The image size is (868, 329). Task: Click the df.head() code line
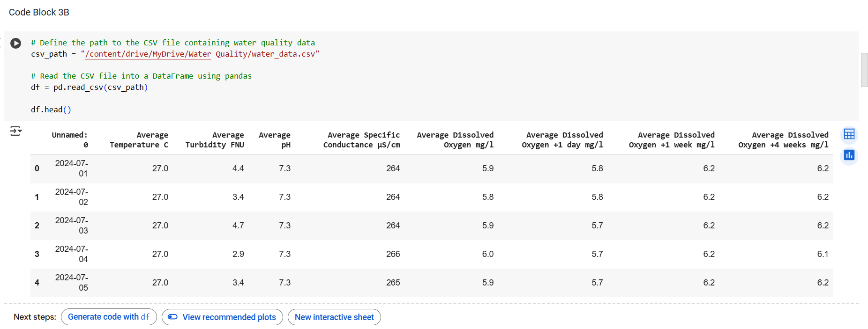coord(51,110)
